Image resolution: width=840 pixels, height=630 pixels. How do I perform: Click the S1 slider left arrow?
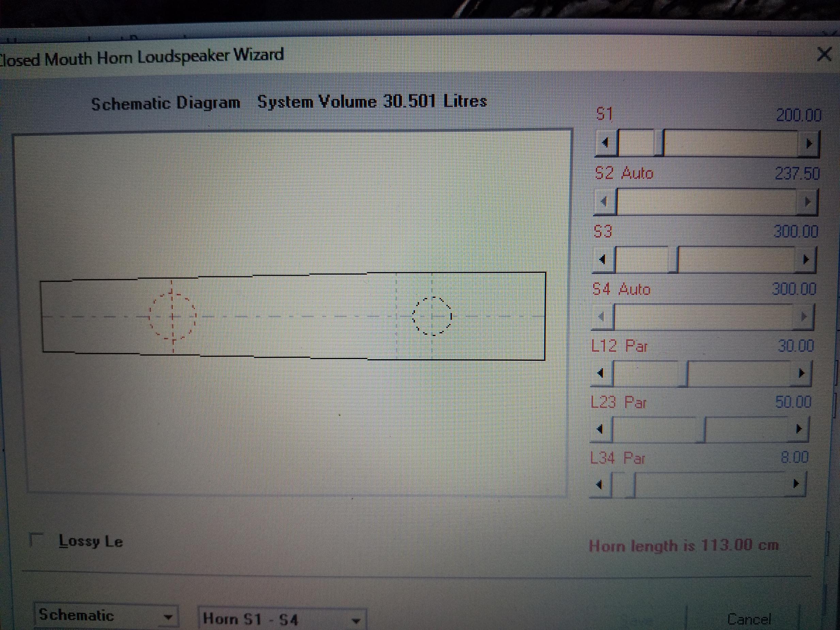click(x=606, y=143)
